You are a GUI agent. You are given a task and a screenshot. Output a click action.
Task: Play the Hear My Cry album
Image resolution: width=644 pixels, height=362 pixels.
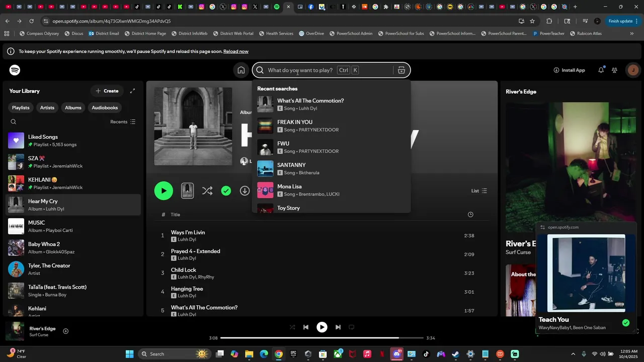[x=164, y=191]
